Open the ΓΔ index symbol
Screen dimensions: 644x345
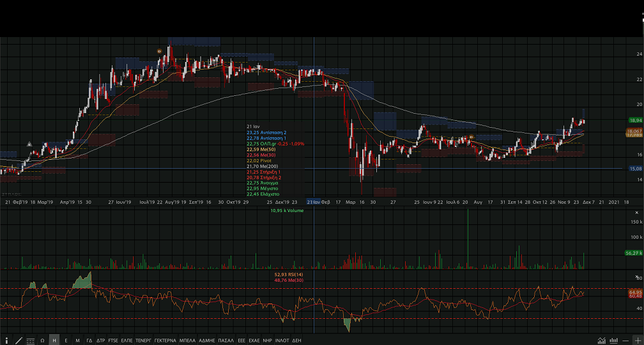(89, 341)
